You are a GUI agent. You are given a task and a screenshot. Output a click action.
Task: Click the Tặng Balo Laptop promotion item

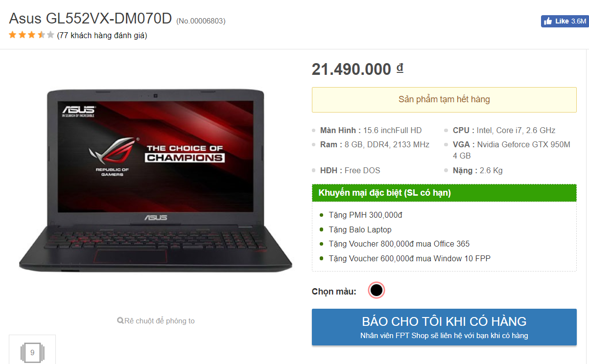(360, 229)
